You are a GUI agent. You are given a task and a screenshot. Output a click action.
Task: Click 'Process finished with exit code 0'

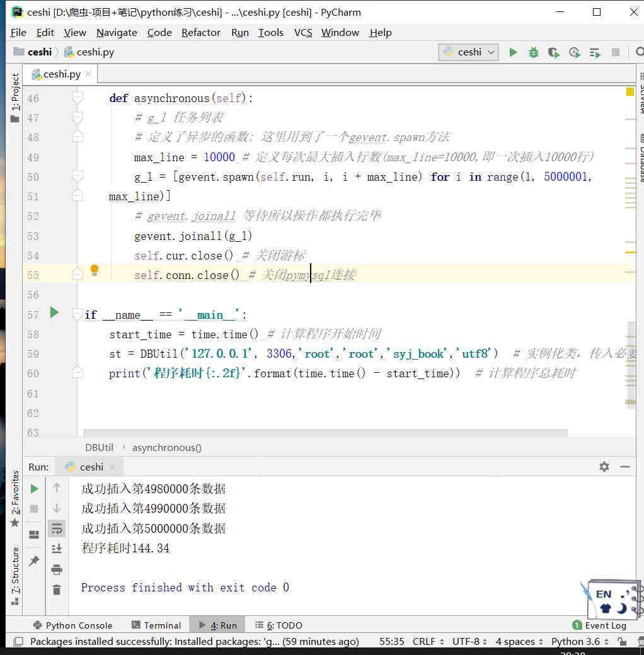click(185, 588)
